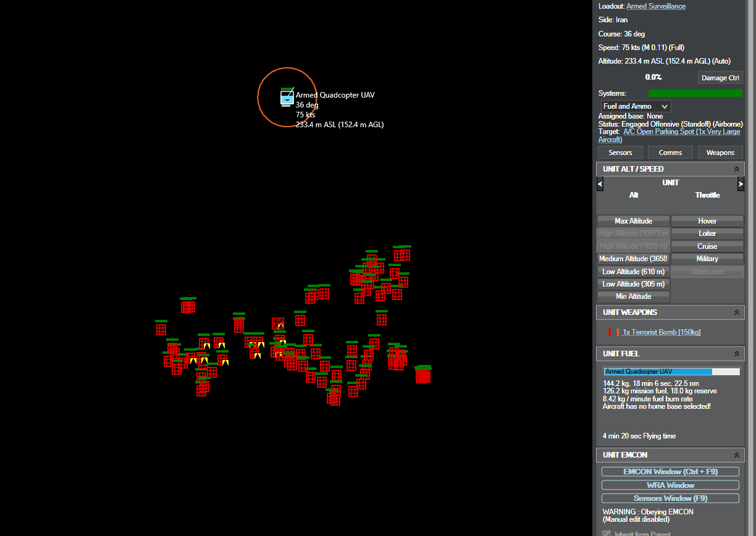Image resolution: width=756 pixels, height=536 pixels.
Task: Set throttle to Loiter
Action: tap(707, 233)
